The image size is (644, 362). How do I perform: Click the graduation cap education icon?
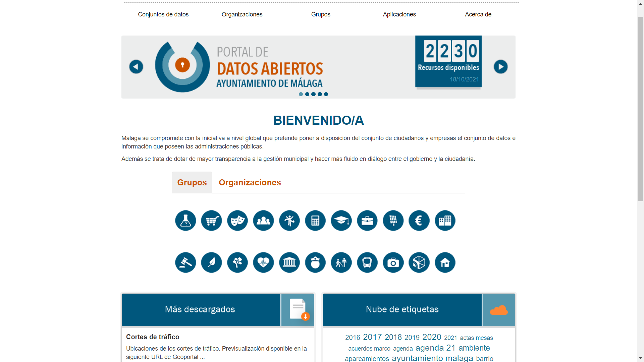pyautogui.click(x=341, y=221)
